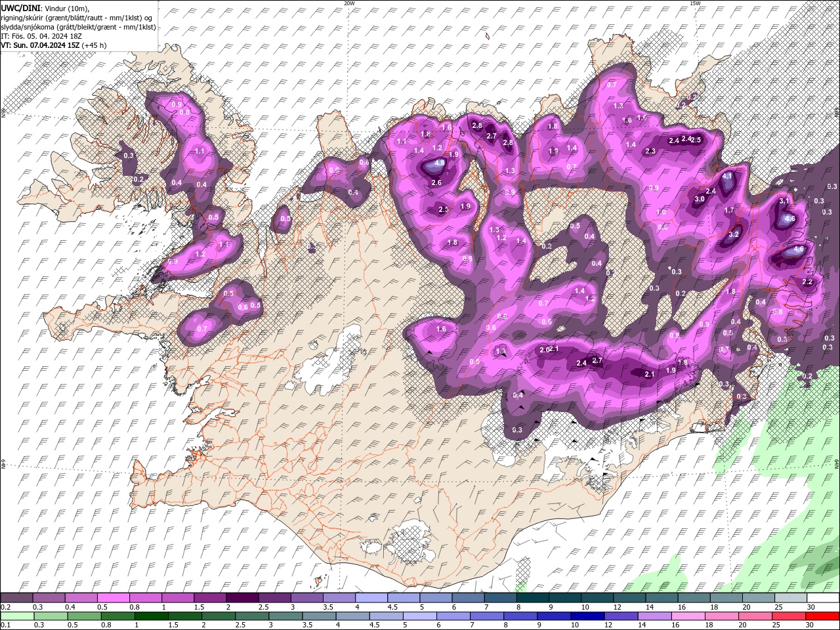840x630 pixels.
Task: Click the 4.1 precipitation value on the map
Action: tap(727, 177)
